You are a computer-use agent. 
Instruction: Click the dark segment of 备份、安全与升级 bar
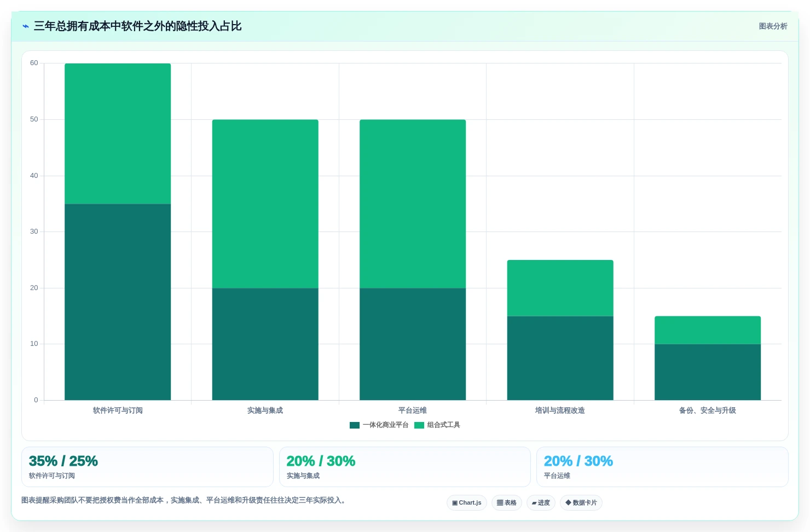708,372
